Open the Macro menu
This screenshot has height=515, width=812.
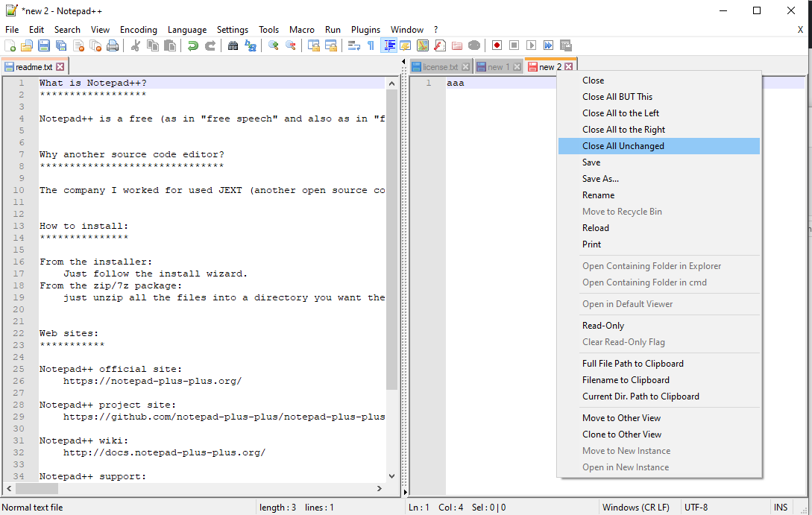(302, 30)
